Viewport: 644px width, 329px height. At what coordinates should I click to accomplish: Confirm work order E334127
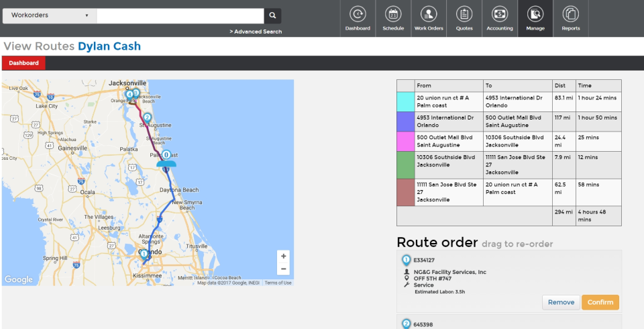[600, 302]
